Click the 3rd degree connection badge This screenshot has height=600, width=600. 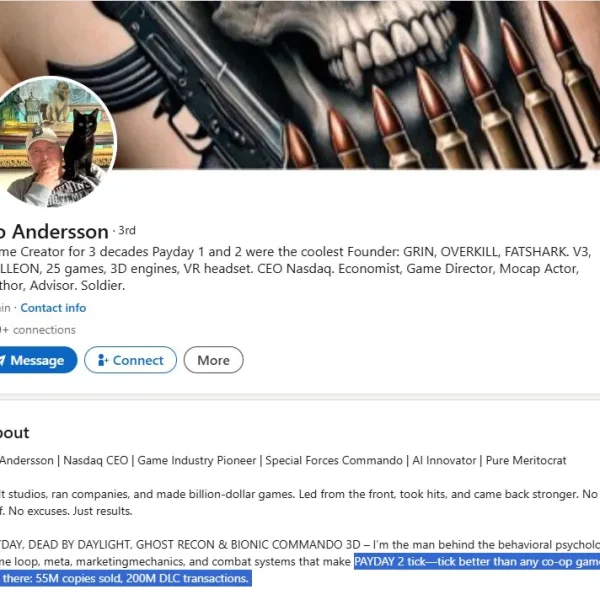127,230
